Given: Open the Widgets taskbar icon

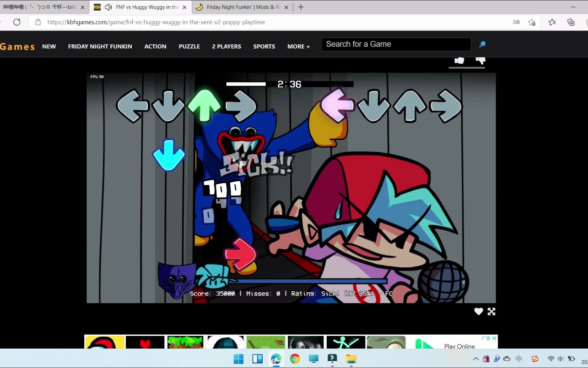Looking at the screenshot, I should [258, 359].
